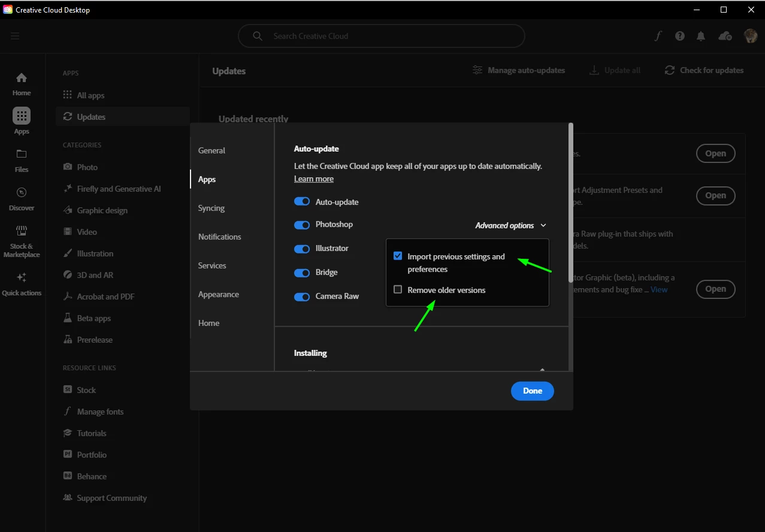Check Remove older versions box
The height and width of the screenshot is (532, 765).
point(398,289)
